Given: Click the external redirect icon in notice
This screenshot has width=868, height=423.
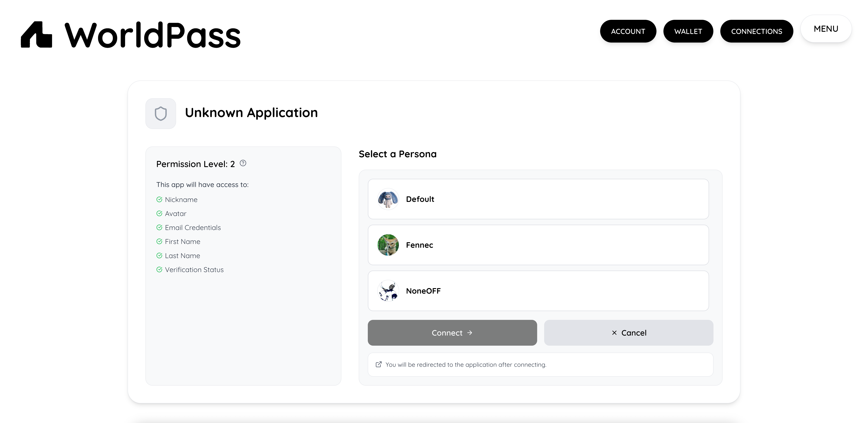Looking at the screenshot, I should (378, 364).
